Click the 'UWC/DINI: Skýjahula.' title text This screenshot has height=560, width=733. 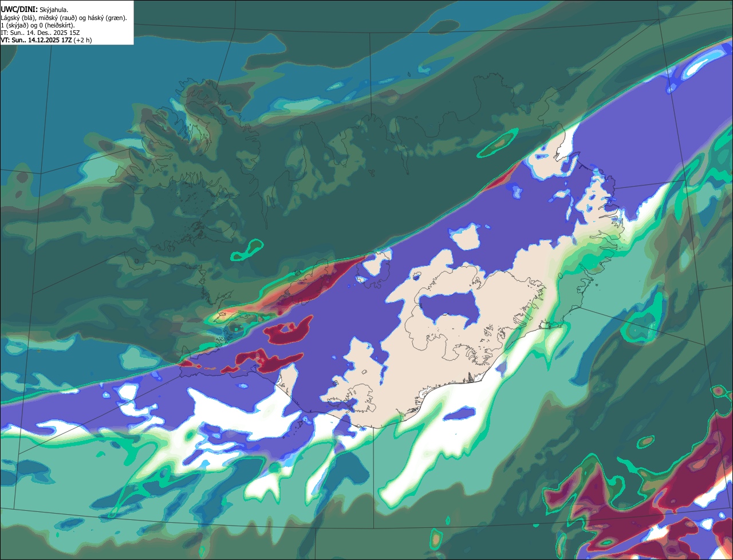tap(35, 9)
